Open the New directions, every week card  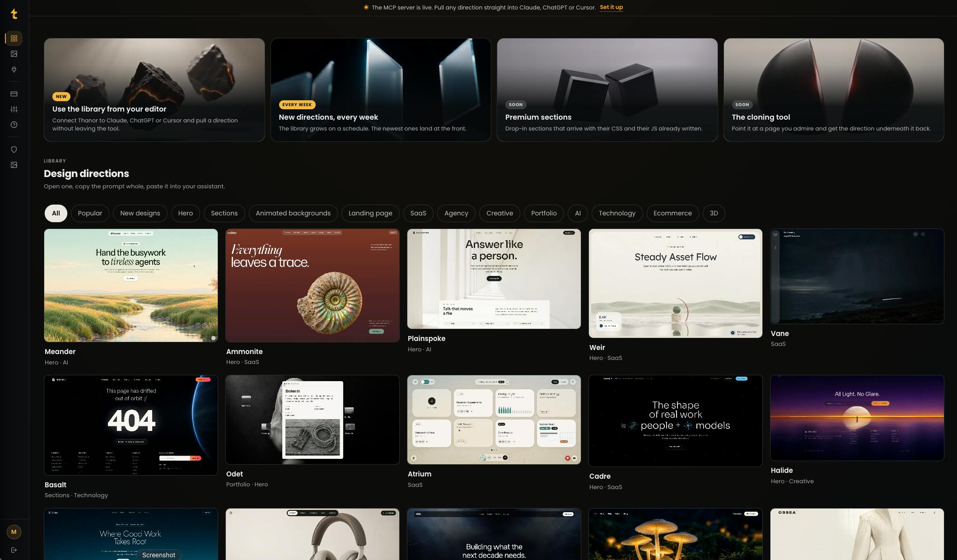coord(381,90)
